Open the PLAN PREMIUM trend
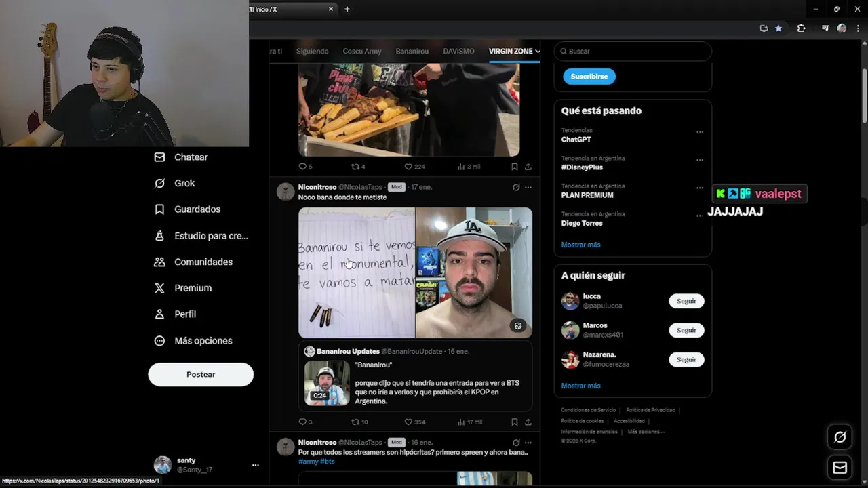This screenshot has height=488, width=868. 587,195
